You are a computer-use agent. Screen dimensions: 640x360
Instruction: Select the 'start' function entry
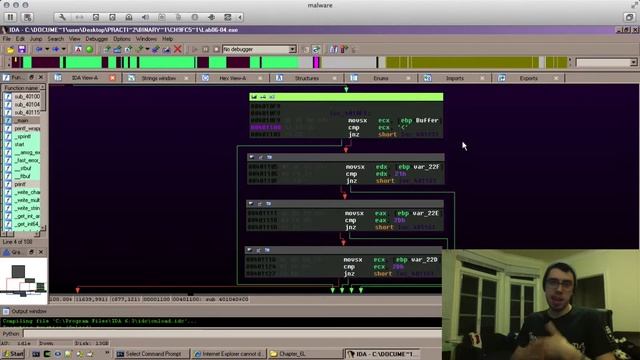click(x=22, y=144)
